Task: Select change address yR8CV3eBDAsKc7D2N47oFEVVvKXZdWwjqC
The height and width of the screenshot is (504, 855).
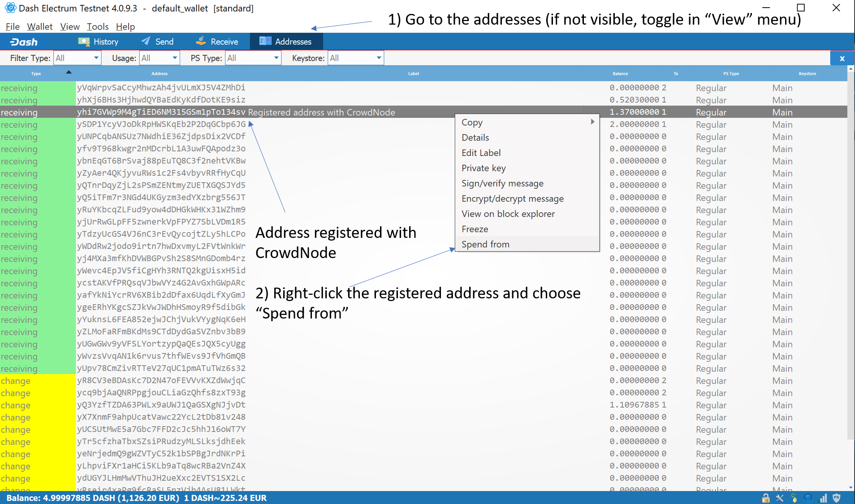Action: point(161,380)
